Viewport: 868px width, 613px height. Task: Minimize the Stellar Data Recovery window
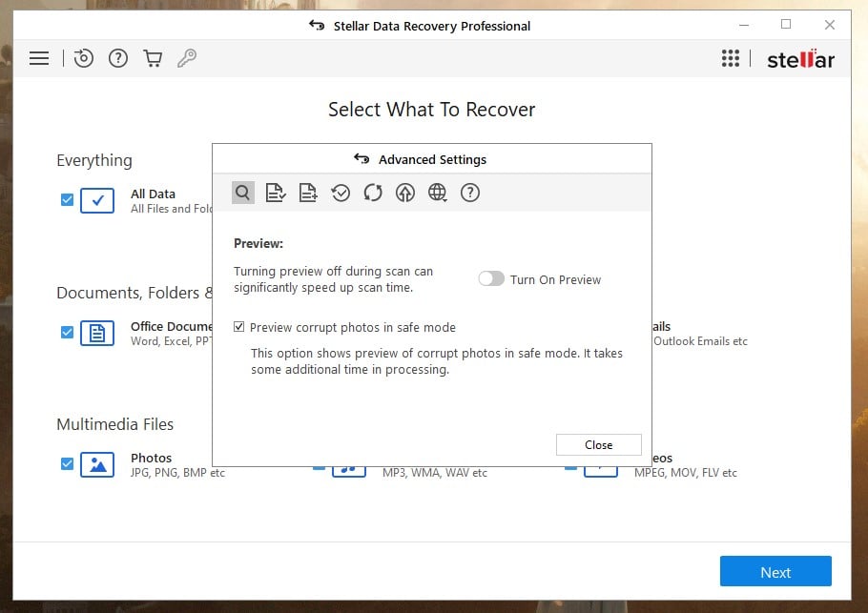[744, 25]
